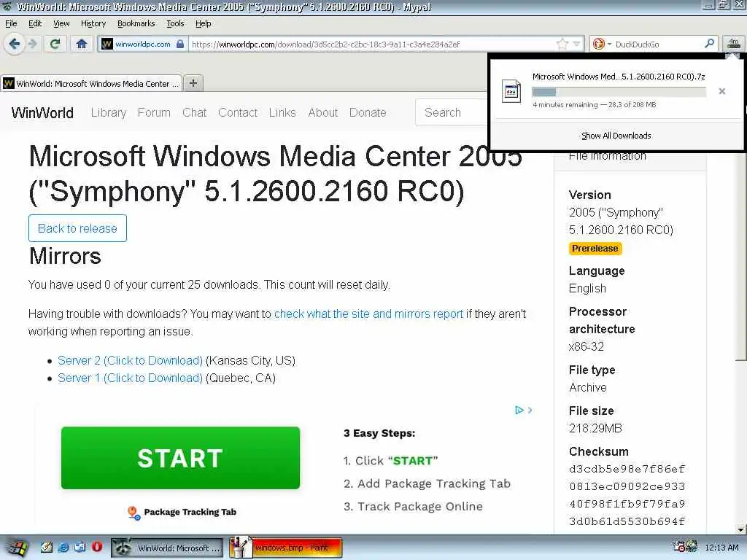Open the Contact nav link

[x=238, y=113]
